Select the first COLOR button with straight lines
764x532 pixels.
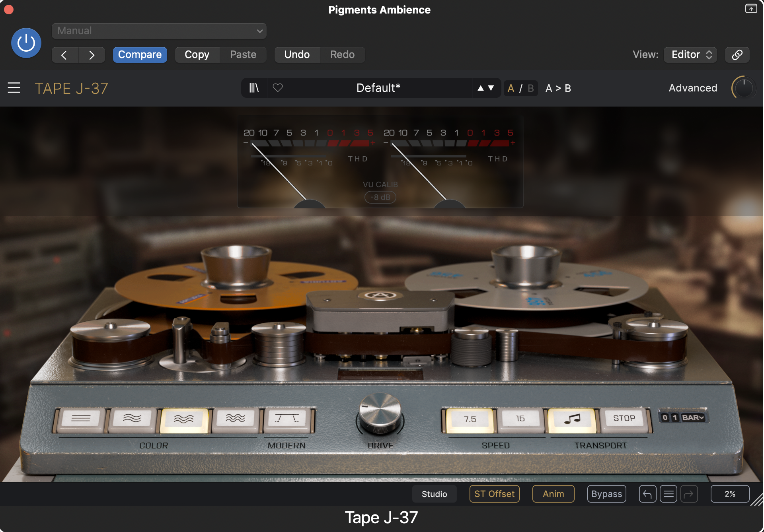coord(81,420)
